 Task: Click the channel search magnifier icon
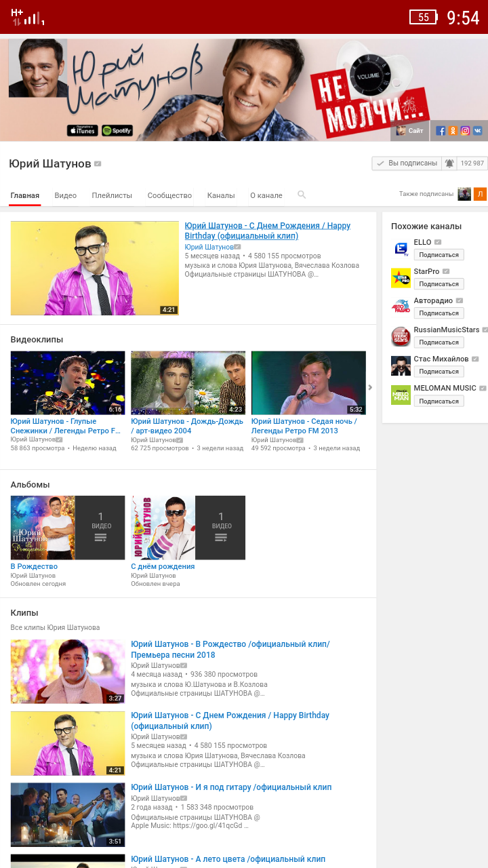pyautogui.click(x=302, y=195)
